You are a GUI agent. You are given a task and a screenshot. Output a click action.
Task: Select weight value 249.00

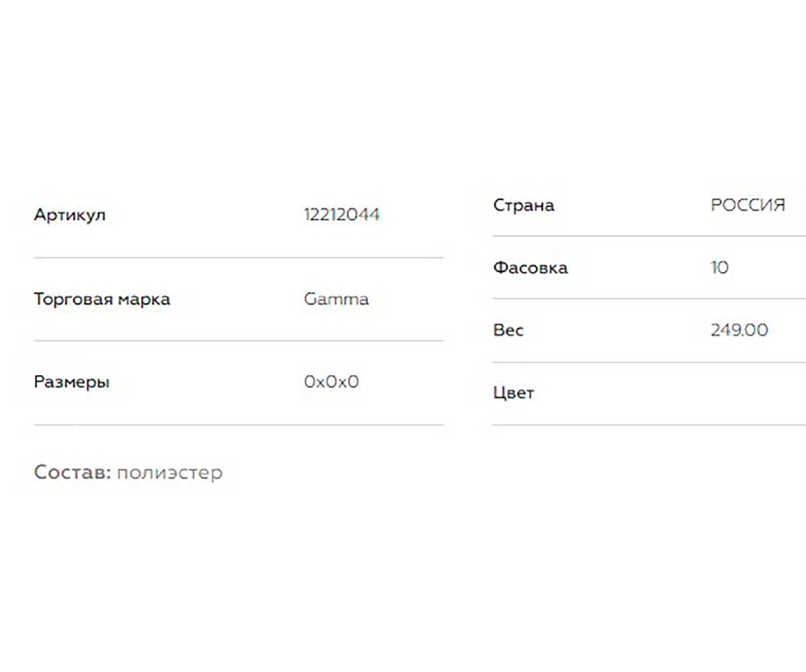740,330
